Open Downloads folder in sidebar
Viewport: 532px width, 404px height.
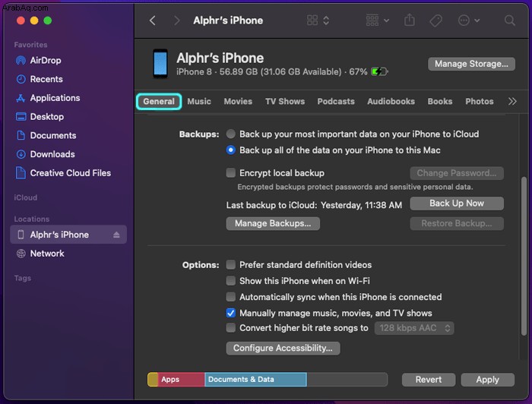click(x=52, y=154)
